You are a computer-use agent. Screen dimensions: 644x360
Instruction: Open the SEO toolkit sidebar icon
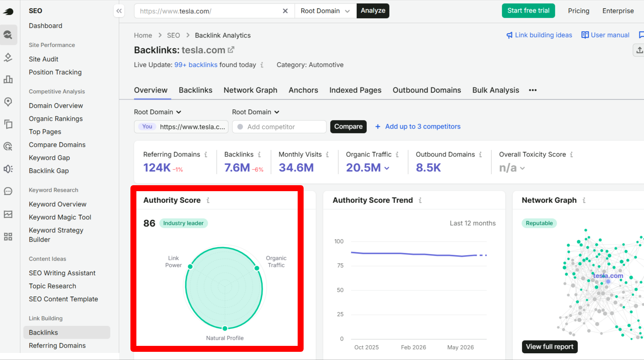8,35
